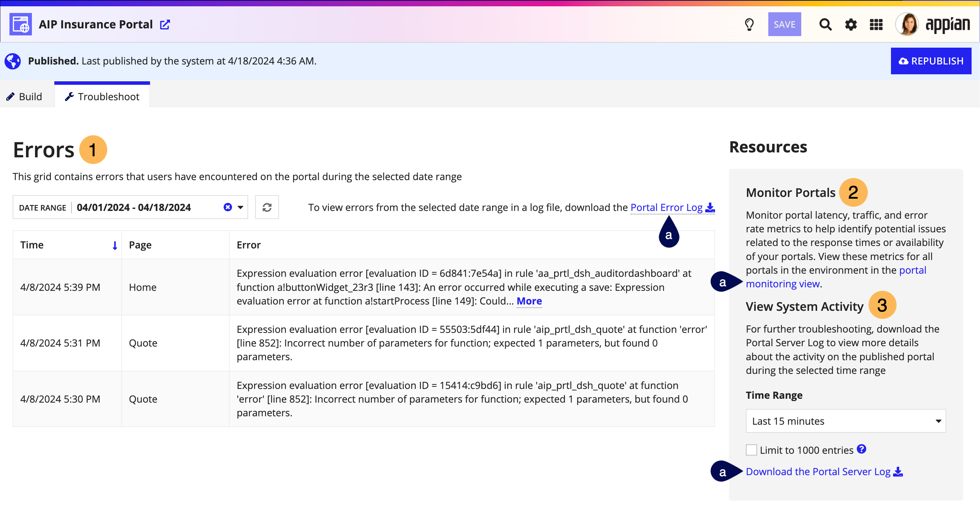Click the AIP Insurance Portal title
Image resolution: width=980 pixels, height=520 pixels.
[95, 24]
